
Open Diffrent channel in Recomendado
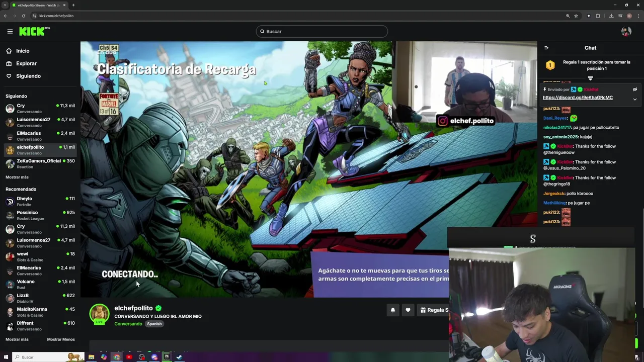[x=40, y=326]
